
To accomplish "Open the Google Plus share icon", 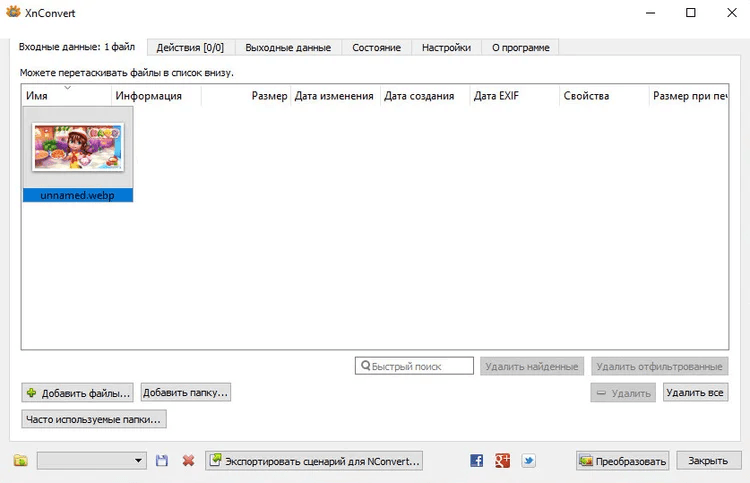I will [503, 461].
